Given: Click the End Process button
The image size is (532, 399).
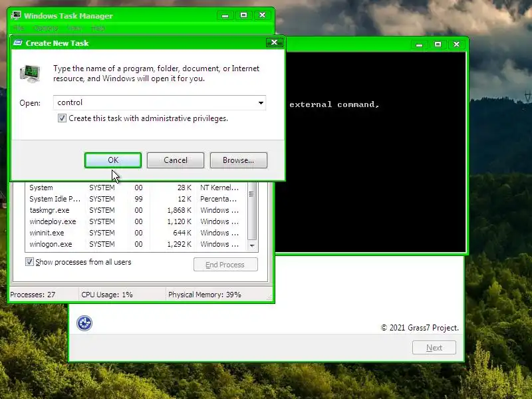Looking at the screenshot, I should tap(225, 265).
